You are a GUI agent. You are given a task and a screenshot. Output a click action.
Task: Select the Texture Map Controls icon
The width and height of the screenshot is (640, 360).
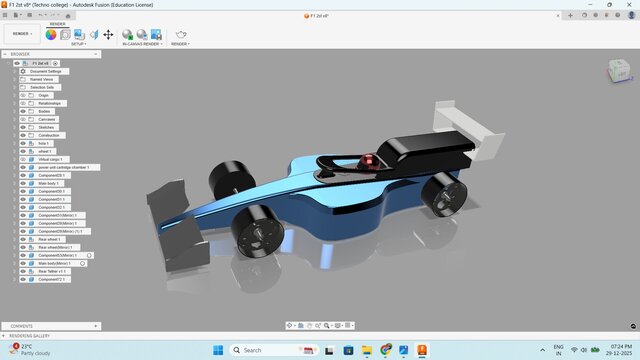(x=94, y=35)
